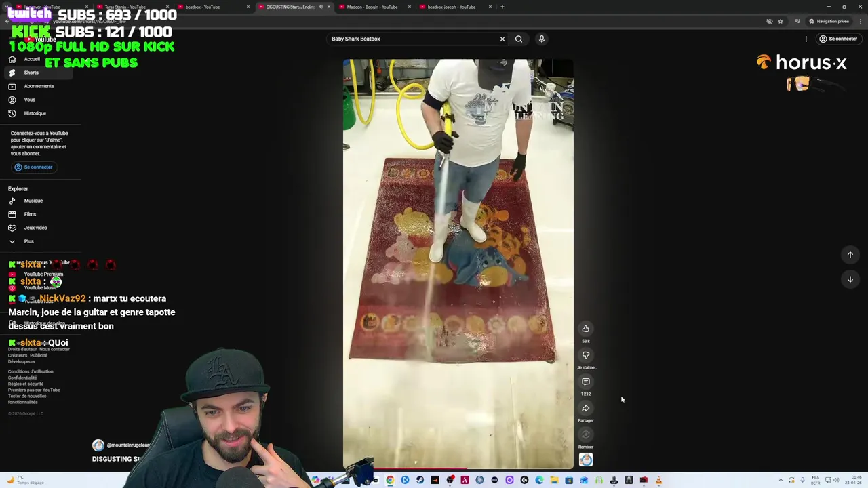
Task: Open Chrome from the taskbar
Action: 390,481
